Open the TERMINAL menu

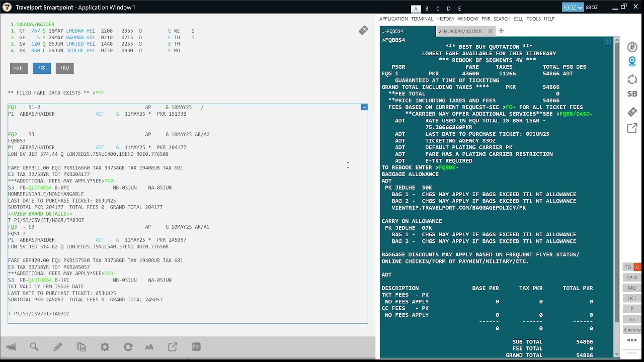pos(422,19)
